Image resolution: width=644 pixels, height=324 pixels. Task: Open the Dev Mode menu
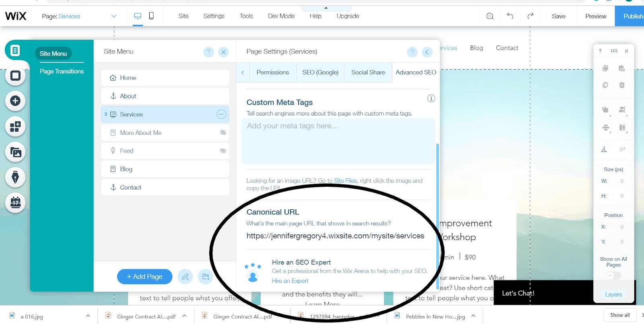click(x=281, y=16)
